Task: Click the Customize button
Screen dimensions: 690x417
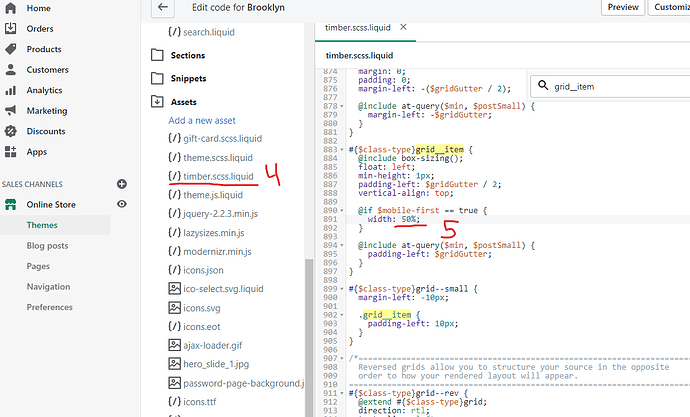Action: tap(669, 7)
